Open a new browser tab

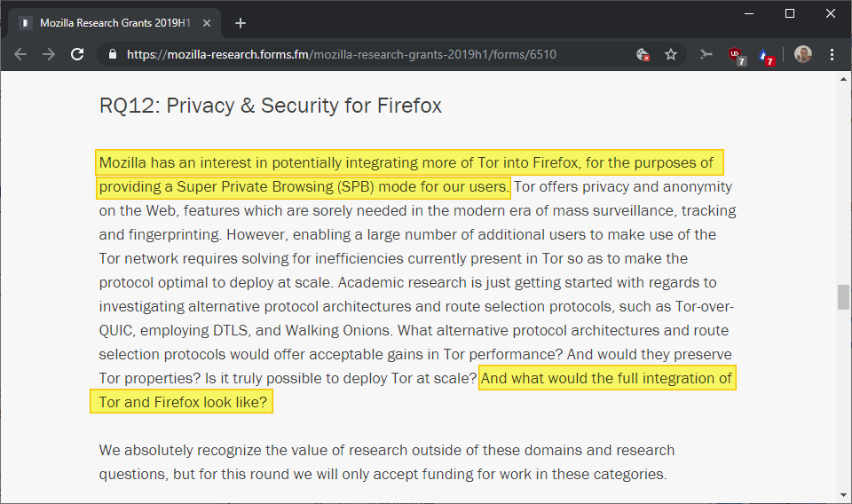pyautogui.click(x=241, y=23)
